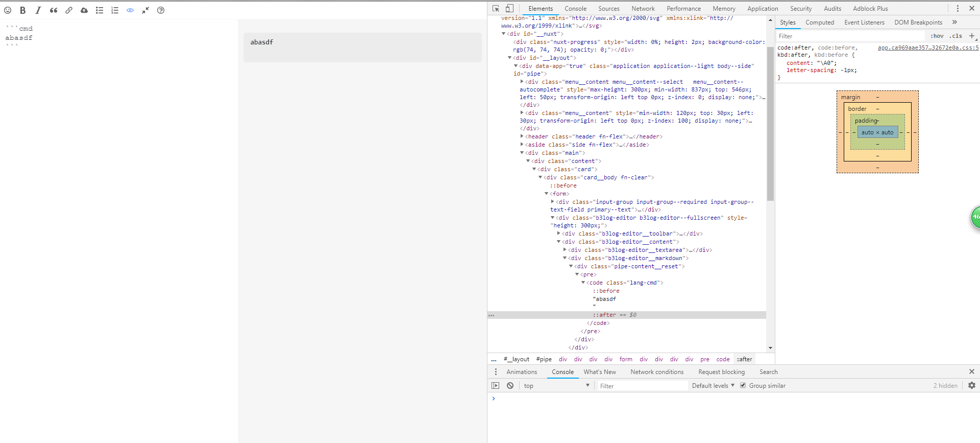980x443 pixels.
Task: Apply bold formatting in editor toolbar
Action: (23, 10)
